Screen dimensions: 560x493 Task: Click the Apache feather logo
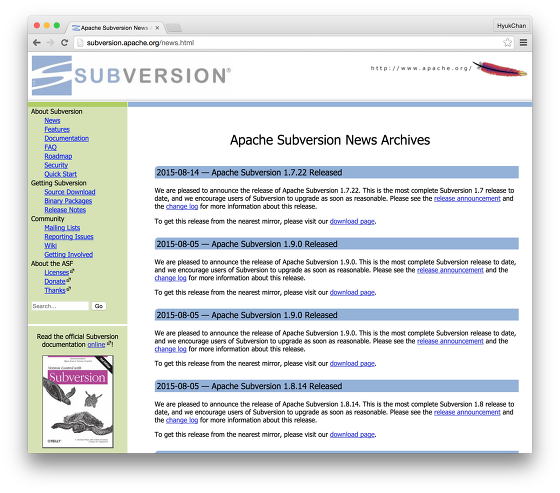pyautogui.click(x=501, y=69)
